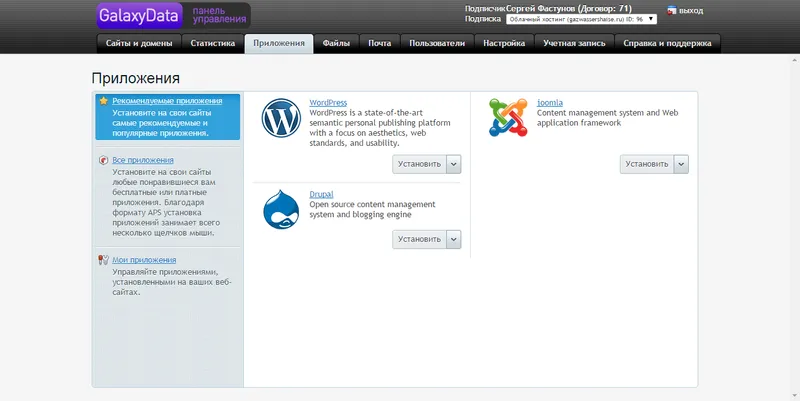This screenshot has height=401, width=800.
Task: Open the Пользователи tab
Action: [x=437, y=43]
